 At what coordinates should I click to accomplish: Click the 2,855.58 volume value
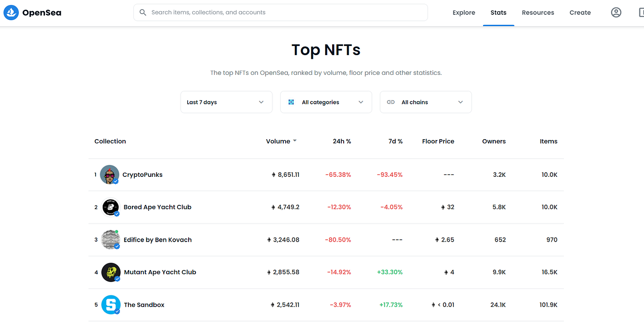(286, 272)
